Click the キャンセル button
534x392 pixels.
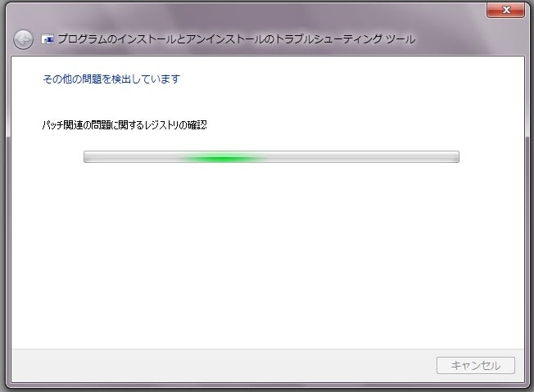(475, 366)
